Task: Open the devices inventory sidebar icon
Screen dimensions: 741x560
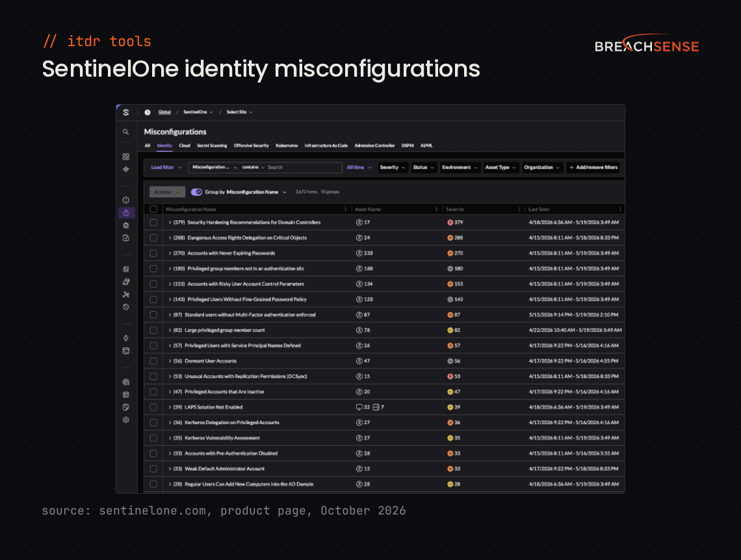Action: point(125,282)
